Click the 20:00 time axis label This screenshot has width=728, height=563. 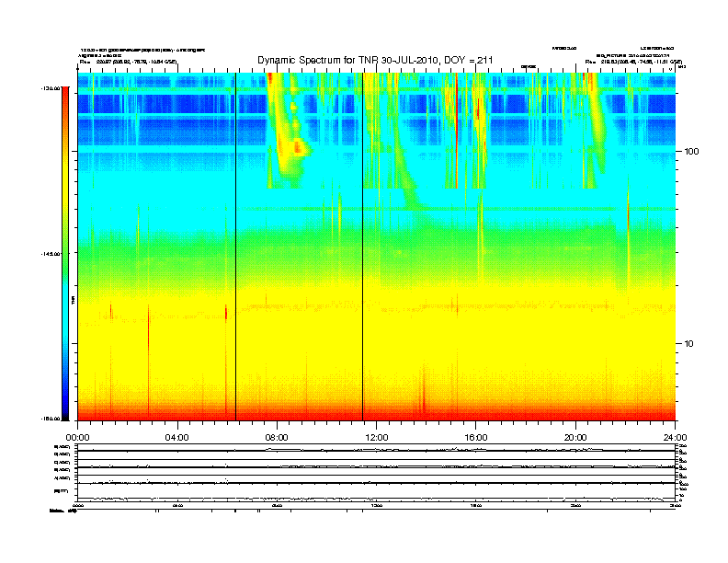[x=575, y=438]
